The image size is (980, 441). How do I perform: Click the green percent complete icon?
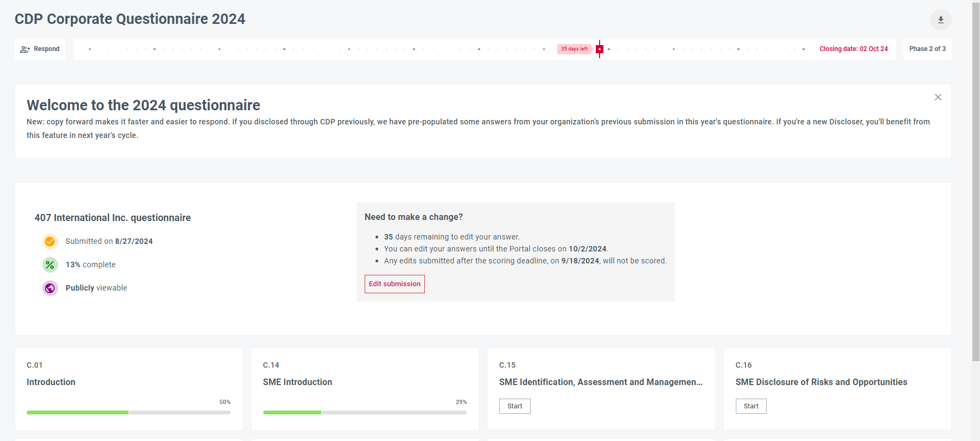coord(50,264)
